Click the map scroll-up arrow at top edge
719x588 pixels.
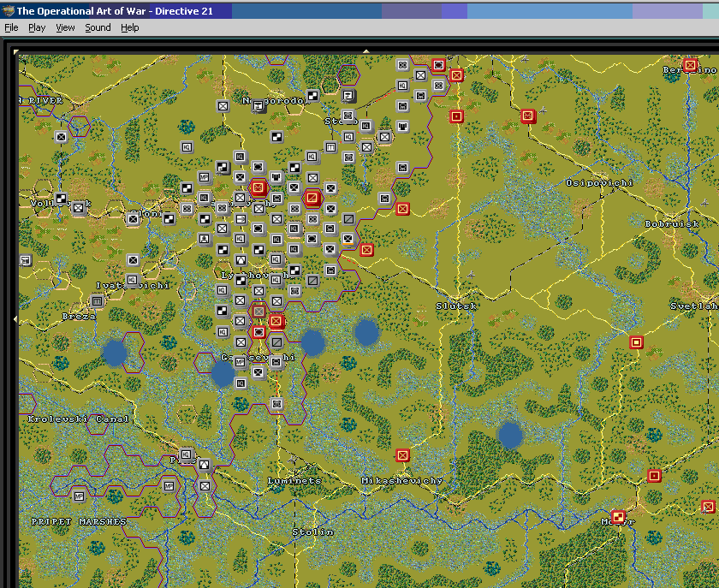pyautogui.click(x=366, y=52)
